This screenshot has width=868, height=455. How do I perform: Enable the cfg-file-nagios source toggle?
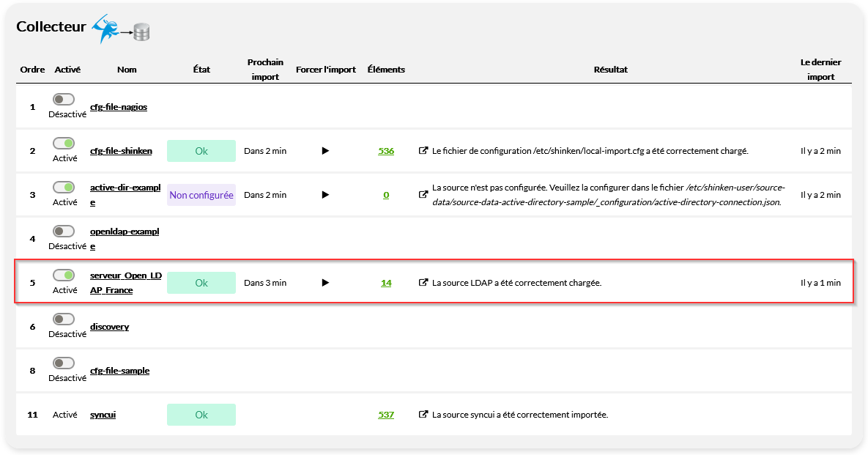point(64,100)
